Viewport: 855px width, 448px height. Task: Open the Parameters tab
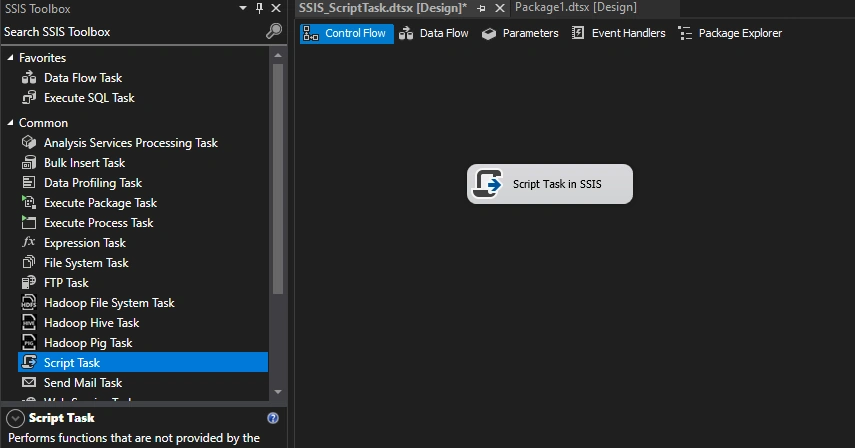pyautogui.click(x=521, y=33)
